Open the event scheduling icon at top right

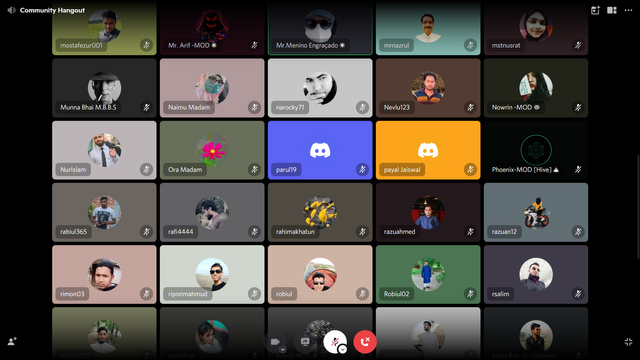595,10
